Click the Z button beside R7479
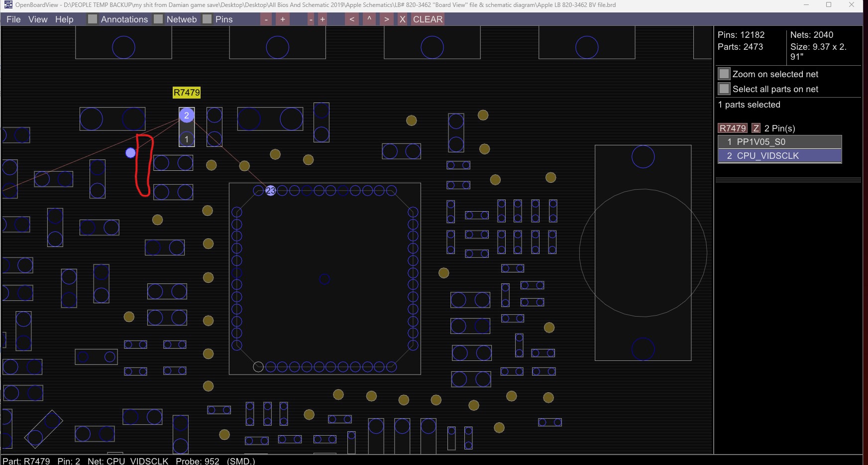The image size is (868, 465). click(x=756, y=128)
